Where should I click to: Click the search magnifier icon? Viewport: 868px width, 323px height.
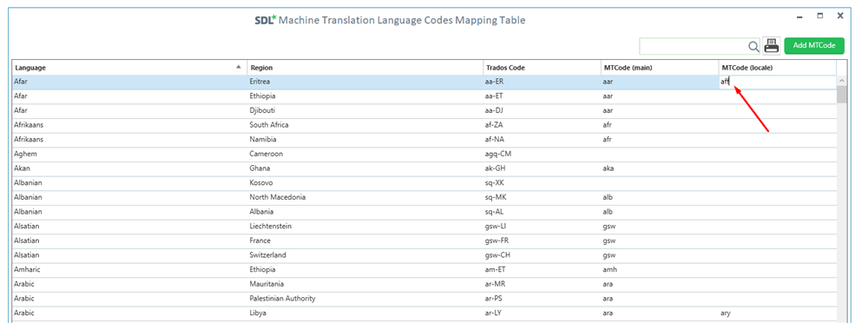click(753, 47)
